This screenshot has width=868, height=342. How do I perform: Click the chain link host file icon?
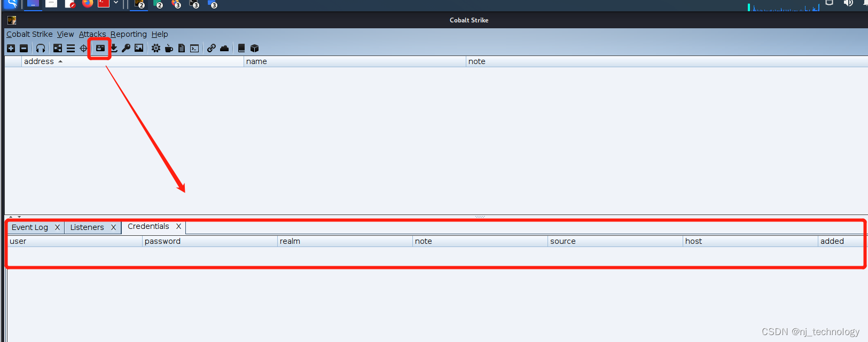click(x=212, y=48)
